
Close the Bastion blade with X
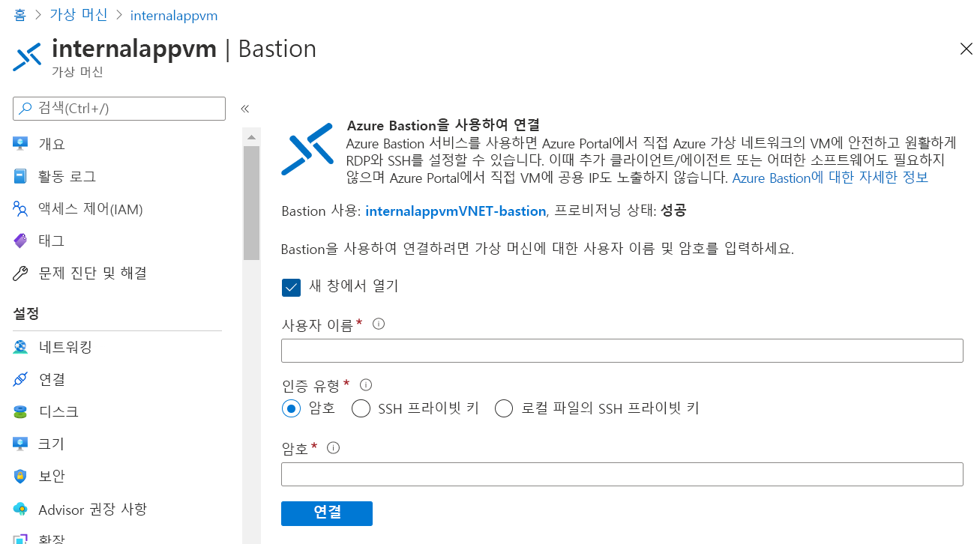967,49
